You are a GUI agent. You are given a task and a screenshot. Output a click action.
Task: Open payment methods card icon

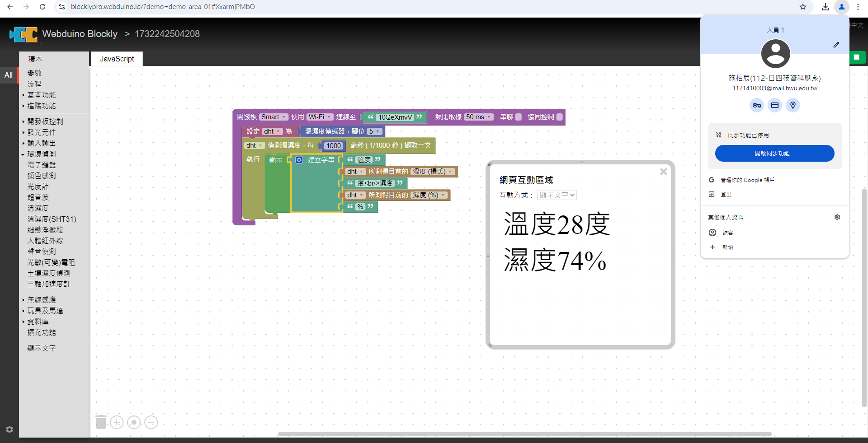click(774, 105)
